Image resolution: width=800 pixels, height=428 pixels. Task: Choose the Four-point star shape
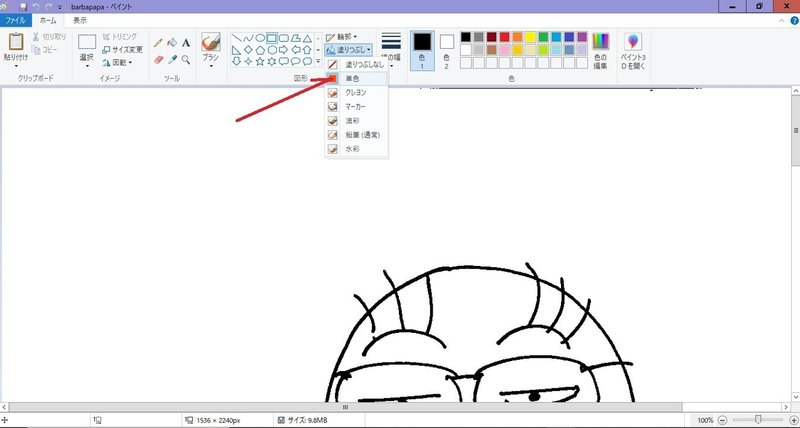click(x=248, y=61)
